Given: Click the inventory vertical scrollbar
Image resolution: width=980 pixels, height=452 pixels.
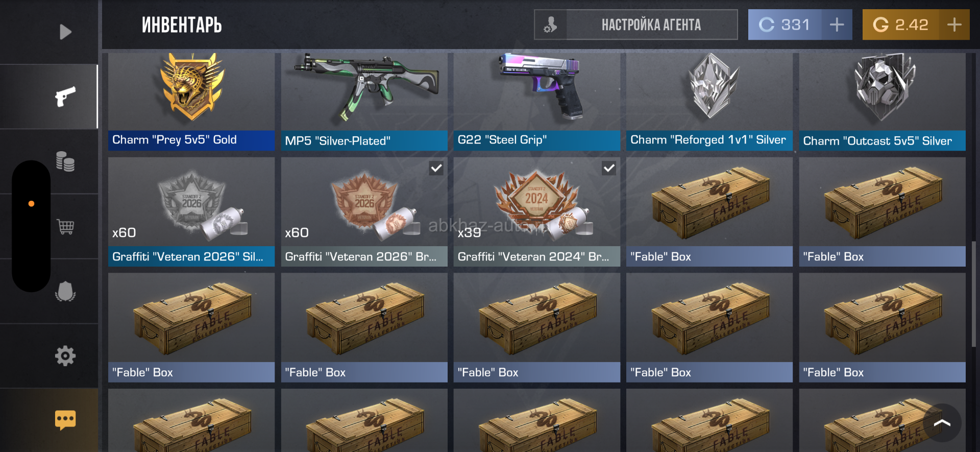Looking at the screenshot, I should [x=974, y=294].
